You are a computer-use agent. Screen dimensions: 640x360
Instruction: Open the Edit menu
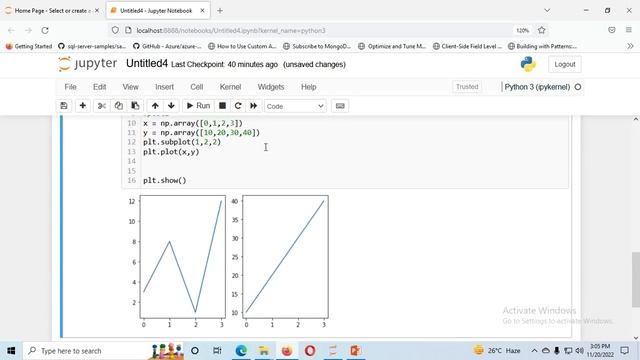click(x=100, y=87)
